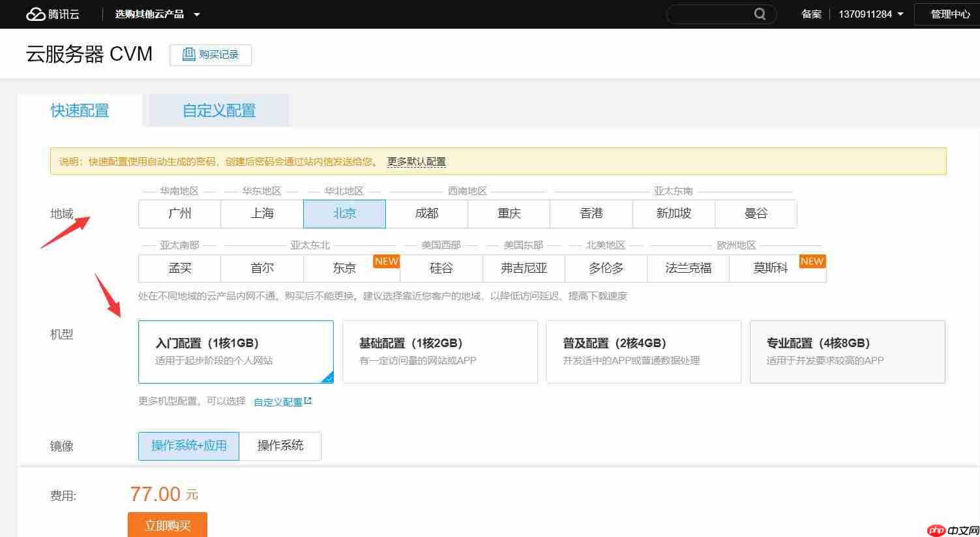Click external link icon beside 自定义配置
Screen dimensions: 980x537
(308, 401)
